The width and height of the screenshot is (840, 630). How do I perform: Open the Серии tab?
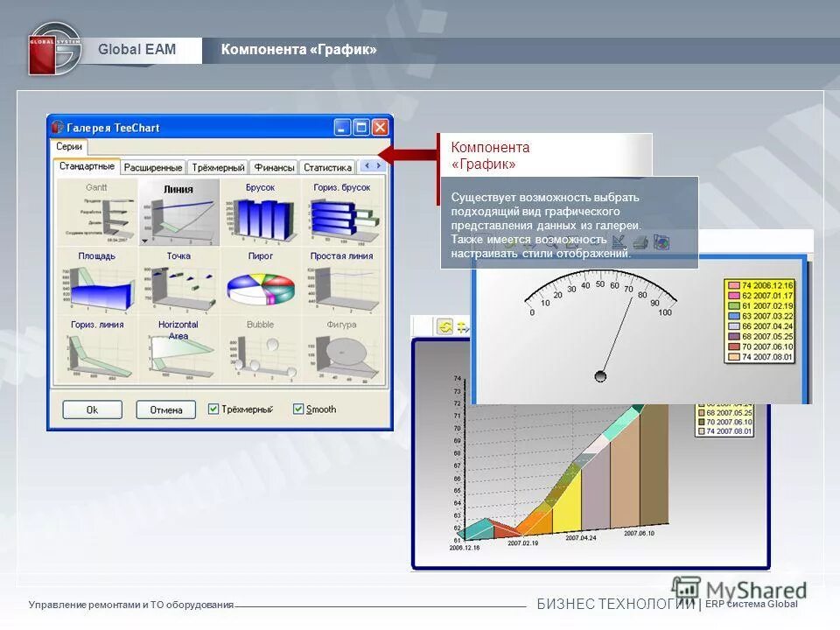[69, 146]
